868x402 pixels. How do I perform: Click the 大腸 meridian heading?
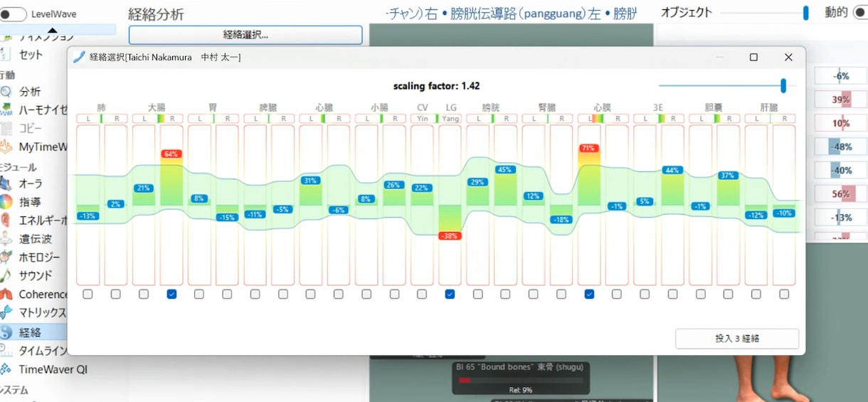(157, 107)
